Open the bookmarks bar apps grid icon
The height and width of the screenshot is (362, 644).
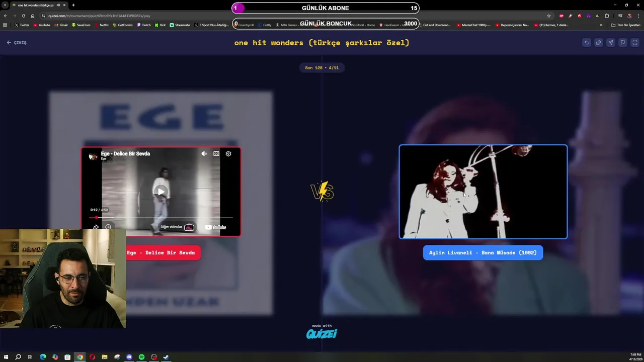(x=5, y=25)
